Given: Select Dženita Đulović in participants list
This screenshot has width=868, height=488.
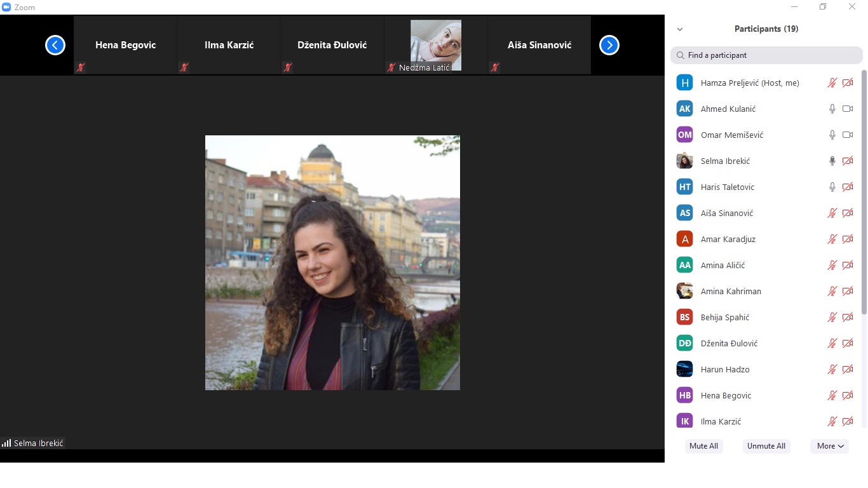Looking at the screenshot, I should pos(729,343).
